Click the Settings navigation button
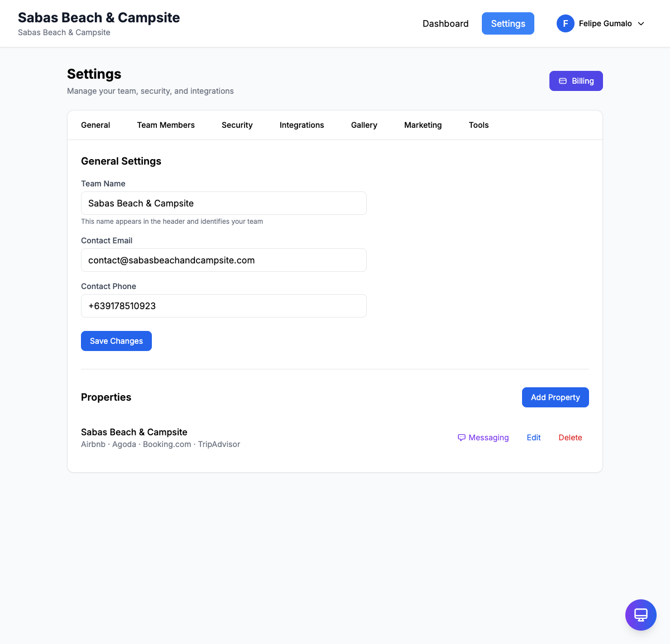This screenshot has height=644, width=670. pos(508,23)
